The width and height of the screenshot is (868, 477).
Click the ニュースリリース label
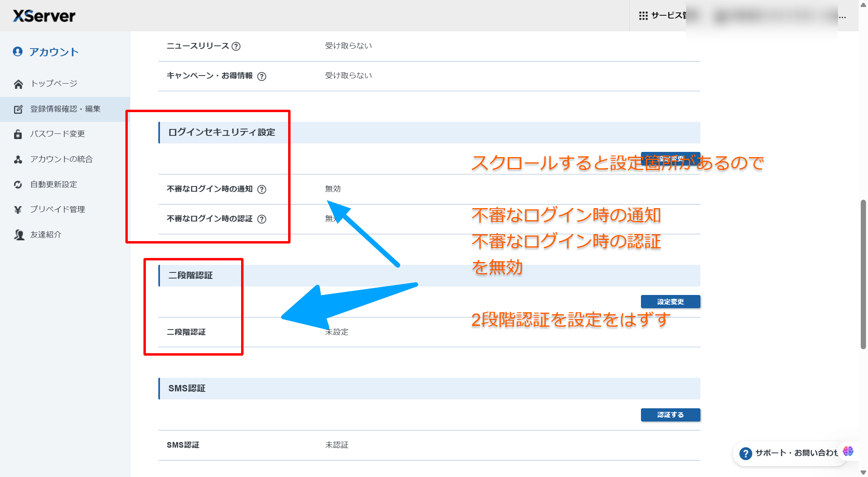(198, 46)
